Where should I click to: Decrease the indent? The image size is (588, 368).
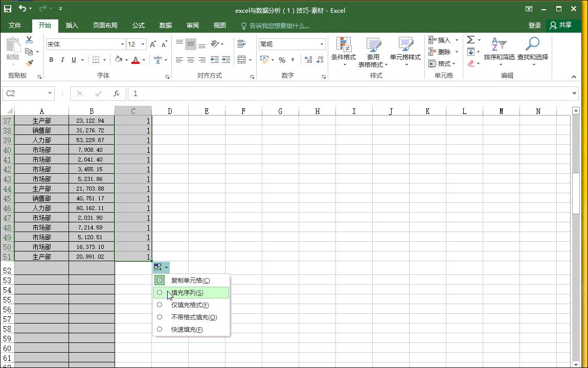click(x=215, y=60)
